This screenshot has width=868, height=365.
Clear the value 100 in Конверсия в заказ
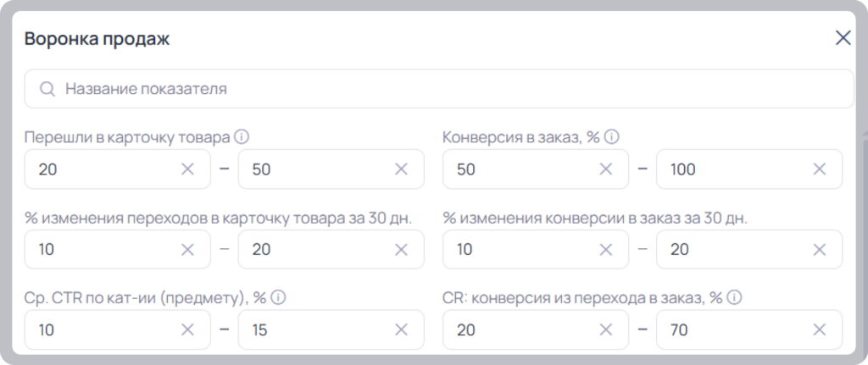(820, 169)
